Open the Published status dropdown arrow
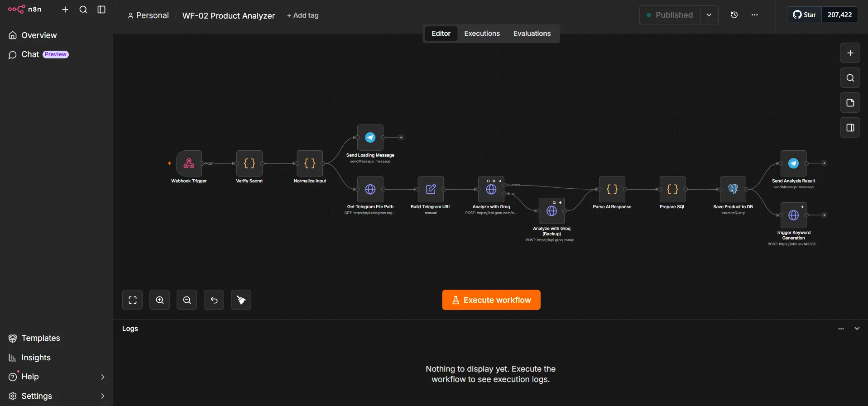 click(x=709, y=15)
